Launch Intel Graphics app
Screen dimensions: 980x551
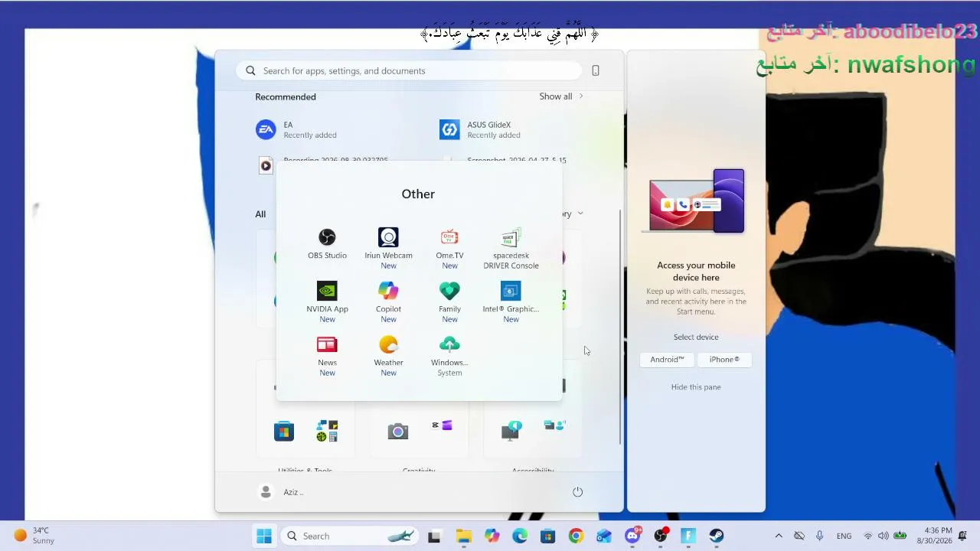click(x=511, y=302)
